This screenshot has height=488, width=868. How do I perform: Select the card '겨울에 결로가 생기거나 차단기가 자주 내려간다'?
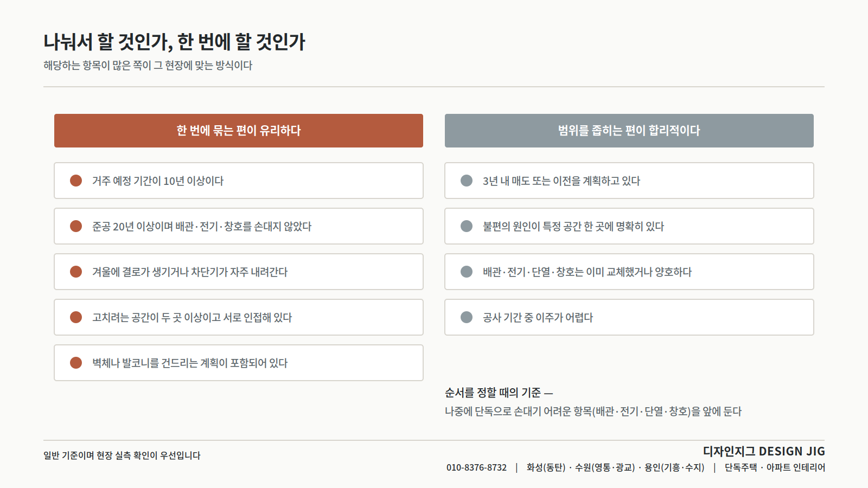[x=239, y=272]
